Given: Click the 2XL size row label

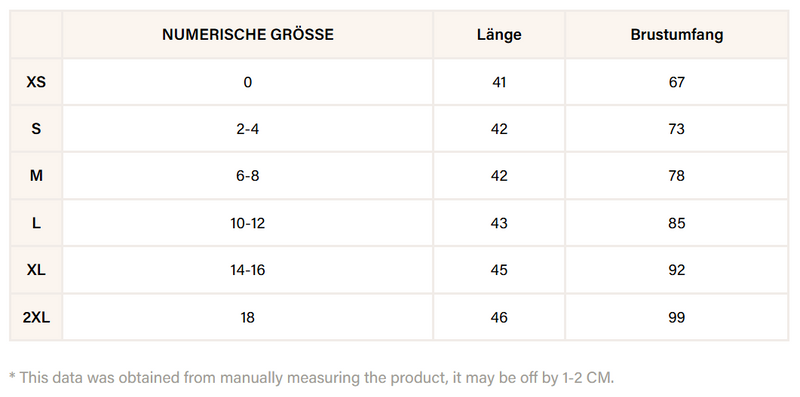Looking at the screenshot, I should (x=36, y=317).
